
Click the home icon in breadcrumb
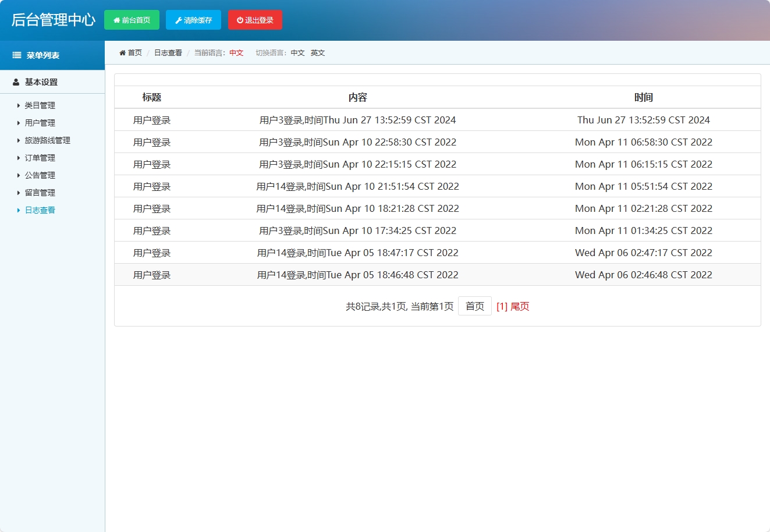click(122, 53)
